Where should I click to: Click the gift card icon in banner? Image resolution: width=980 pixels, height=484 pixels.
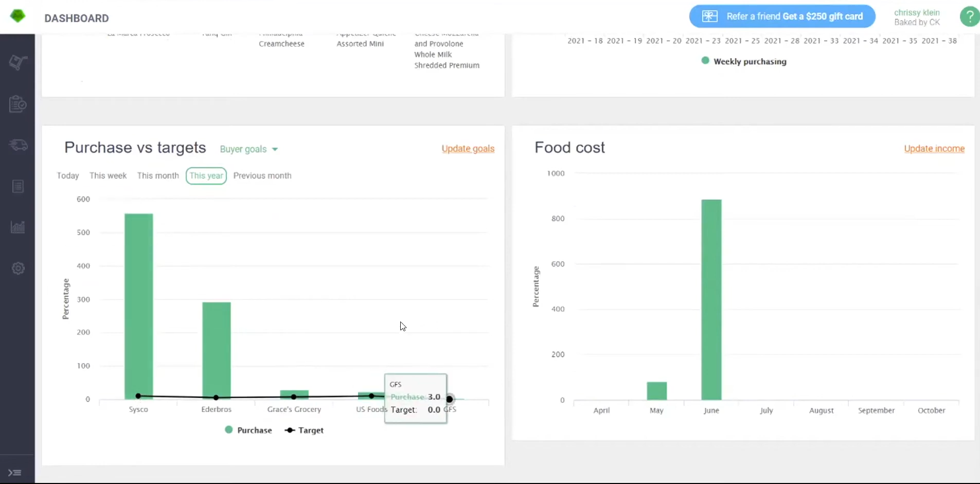click(709, 16)
